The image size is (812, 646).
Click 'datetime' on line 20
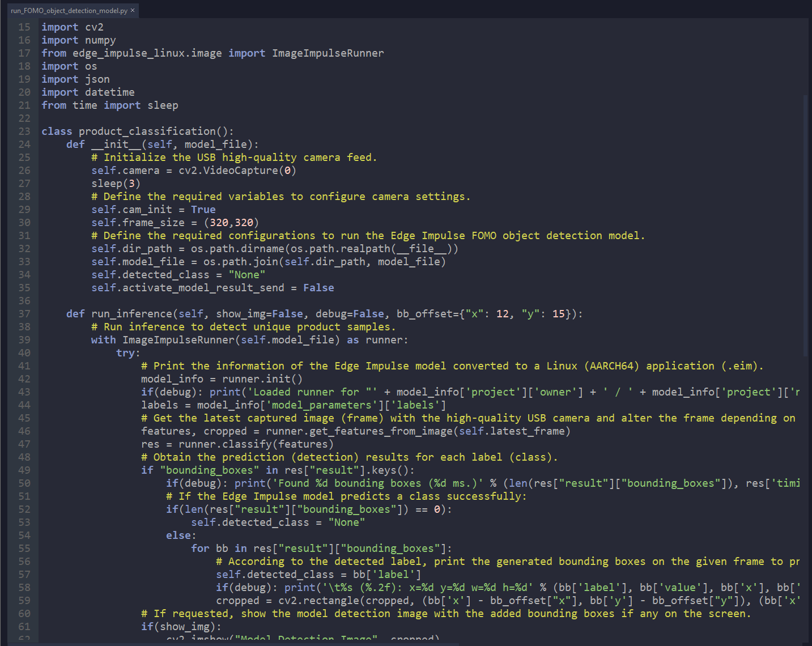pos(110,92)
